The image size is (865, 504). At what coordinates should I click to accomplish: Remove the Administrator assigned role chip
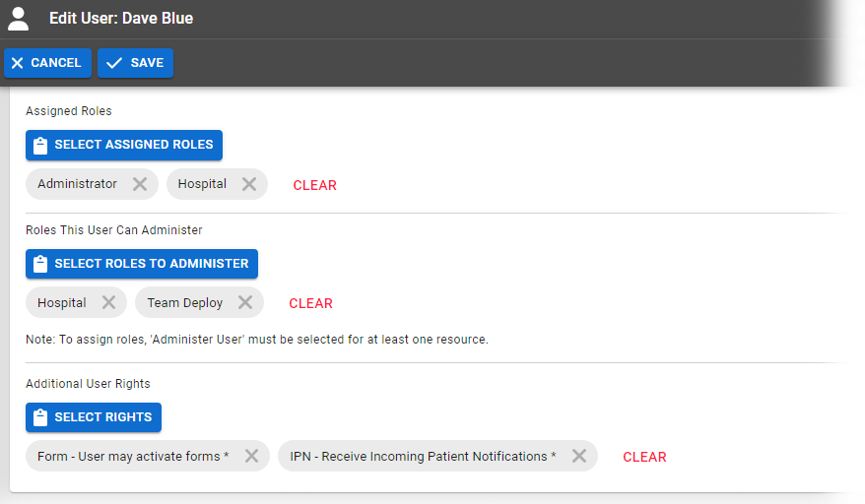[140, 184]
